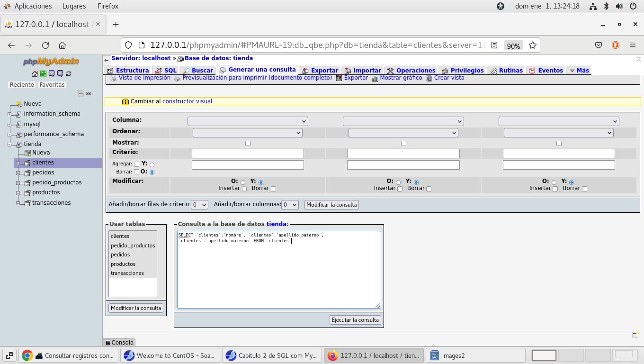This screenshot has height=364, width=644.
Task: Select the Y radio button beside Agregar
Action: point(152,164)
